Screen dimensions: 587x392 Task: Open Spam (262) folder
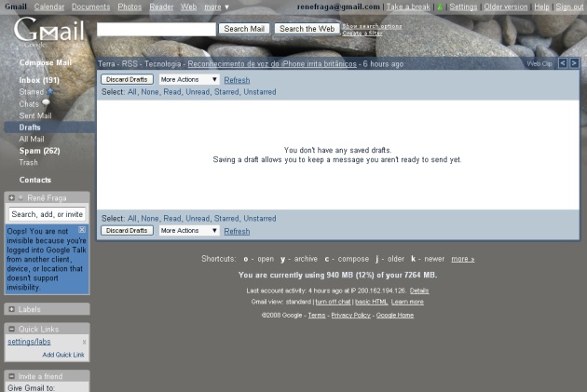point(40,151)
